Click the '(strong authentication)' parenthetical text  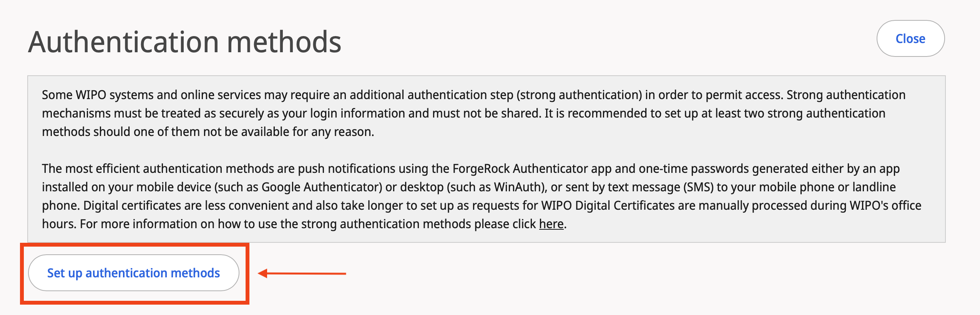579,95
